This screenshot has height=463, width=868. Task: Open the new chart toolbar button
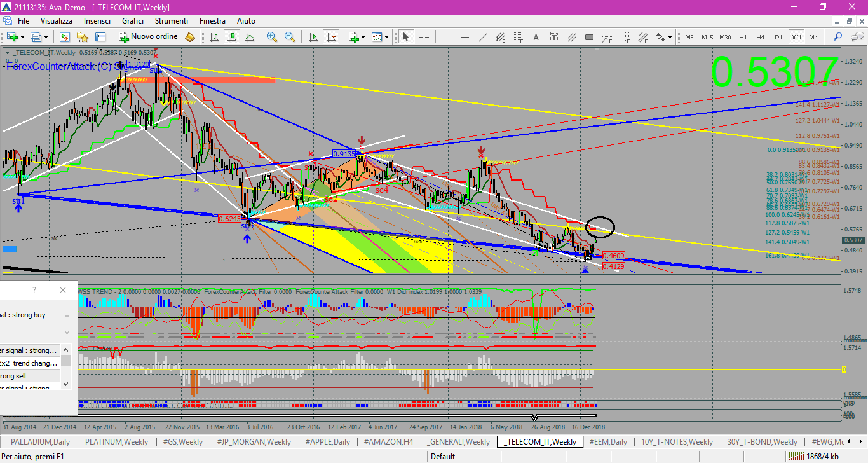pos(13,37)
